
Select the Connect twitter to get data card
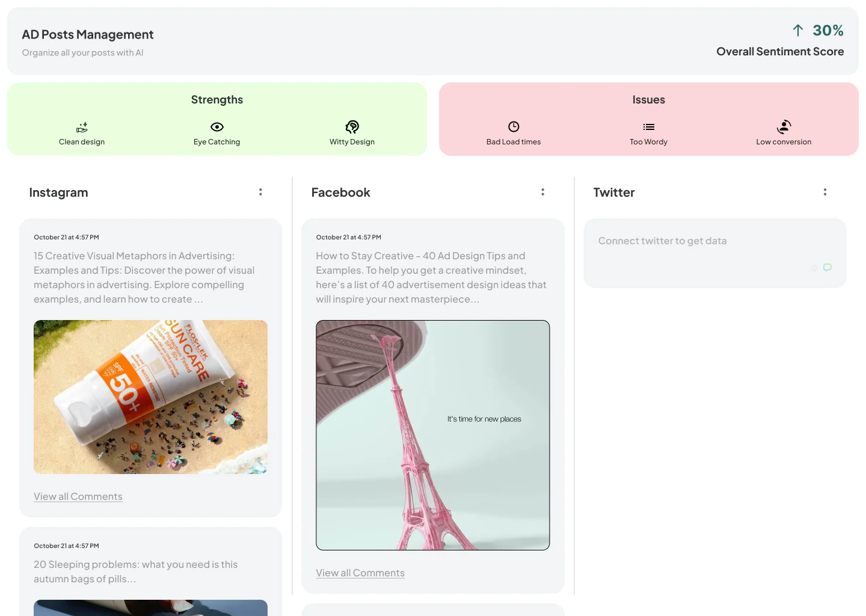click(714, 253)
